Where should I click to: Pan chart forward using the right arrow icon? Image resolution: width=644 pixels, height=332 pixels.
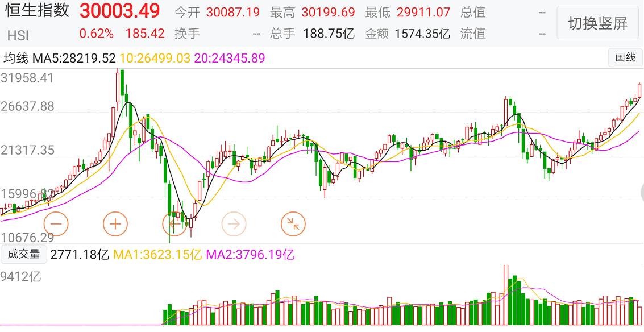coord(234,223)
